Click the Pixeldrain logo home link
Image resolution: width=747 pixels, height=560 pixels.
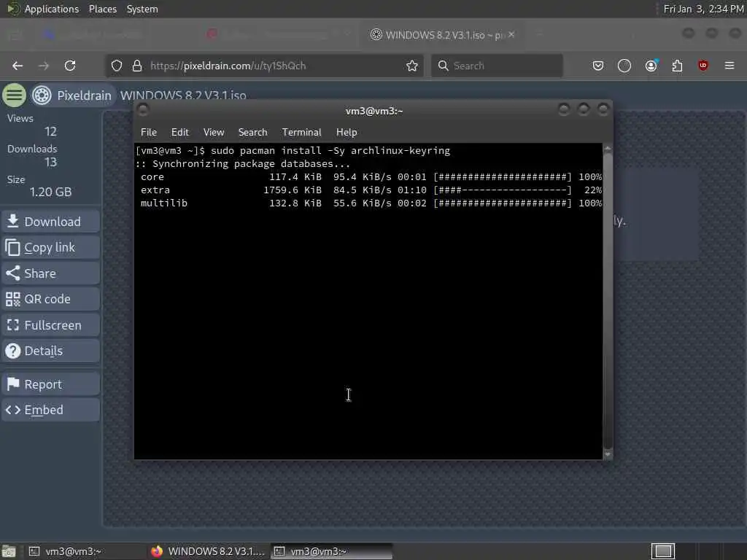click(x=72, y=96)
